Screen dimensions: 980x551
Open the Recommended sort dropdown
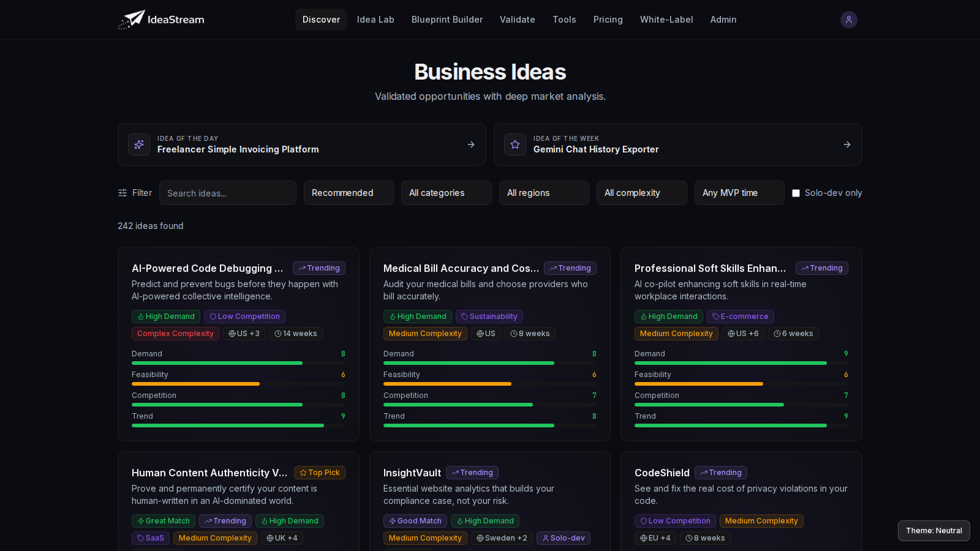click(x=349, y=193)
